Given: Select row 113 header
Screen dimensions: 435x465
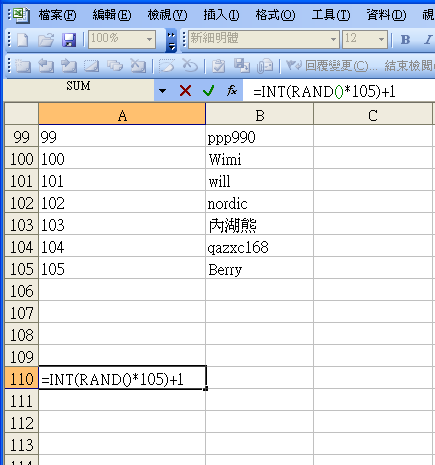Looking at the screenshot, I should pos(21,444).
